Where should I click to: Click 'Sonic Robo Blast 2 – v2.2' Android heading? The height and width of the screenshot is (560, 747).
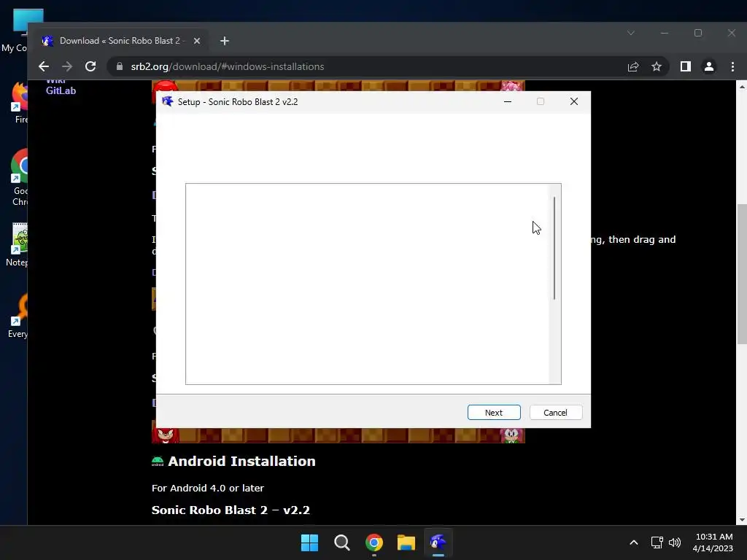click(231, 510)
